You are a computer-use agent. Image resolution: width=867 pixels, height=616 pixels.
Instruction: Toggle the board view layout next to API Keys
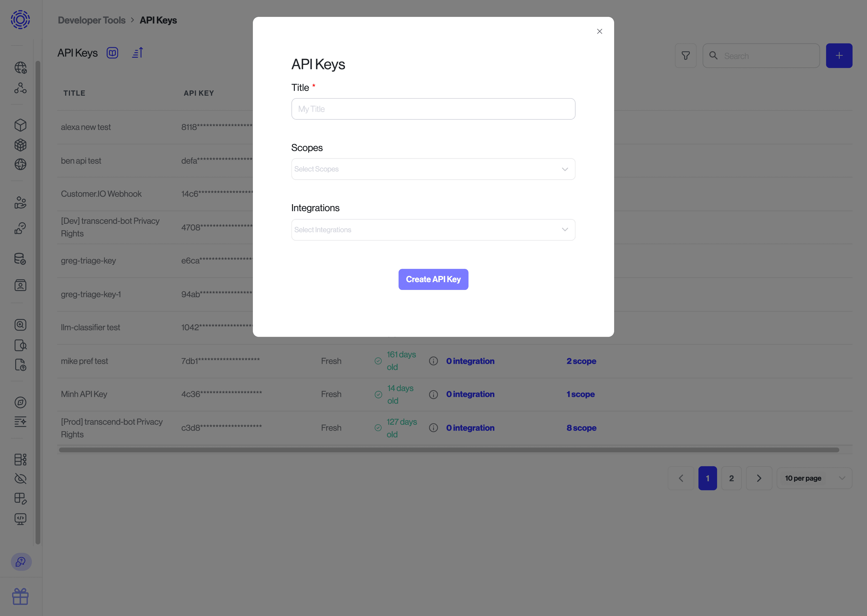coord(112,53)
